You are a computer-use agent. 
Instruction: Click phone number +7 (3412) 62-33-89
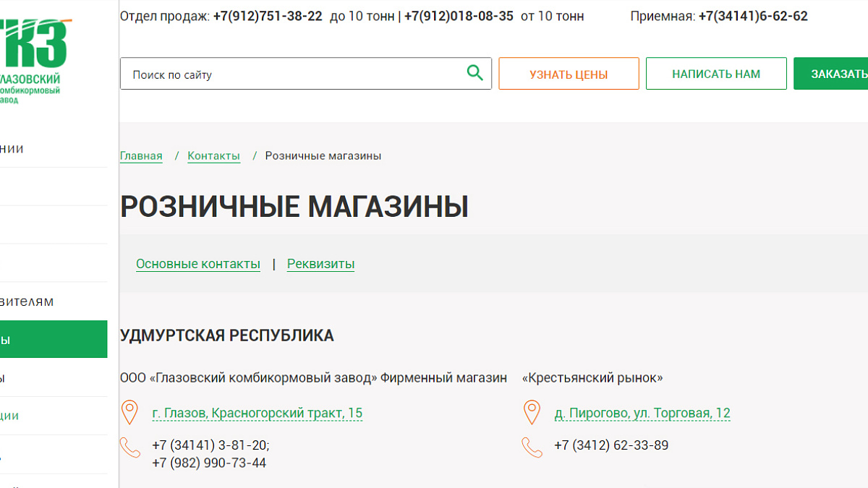611,445
